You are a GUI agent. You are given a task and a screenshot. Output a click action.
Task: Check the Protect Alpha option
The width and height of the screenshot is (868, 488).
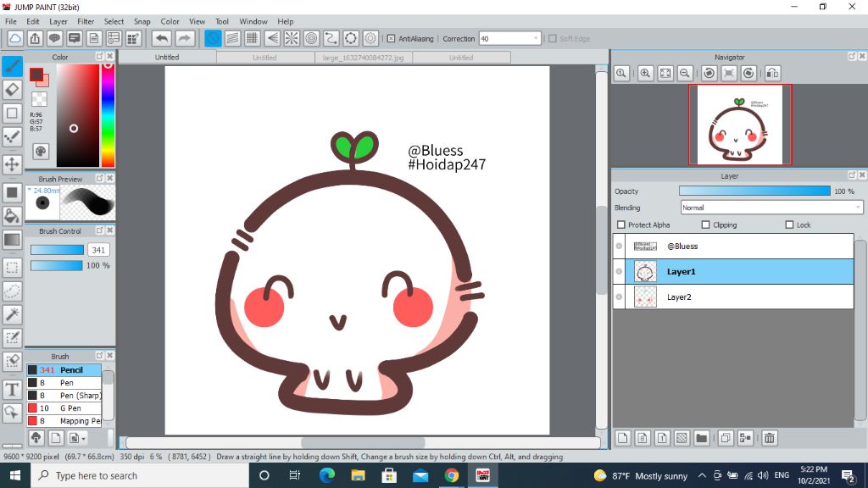pyautogui.click(x=621, y=225)
